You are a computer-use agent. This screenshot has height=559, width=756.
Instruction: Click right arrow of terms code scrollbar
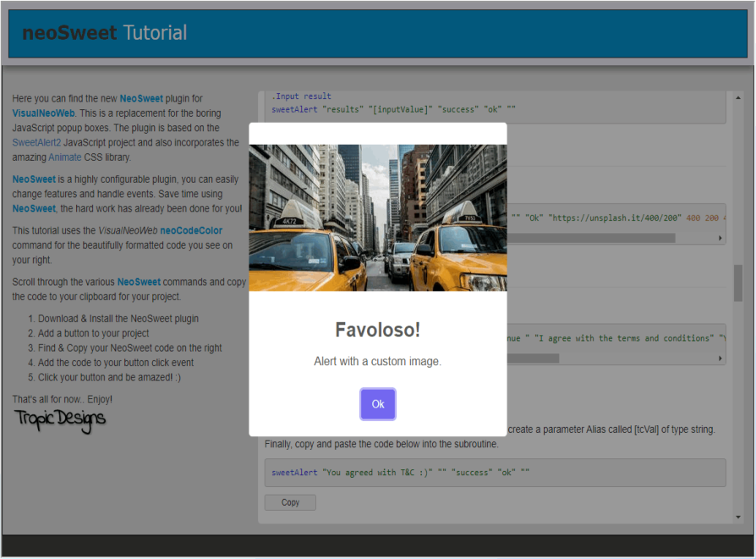coord(720,359)
